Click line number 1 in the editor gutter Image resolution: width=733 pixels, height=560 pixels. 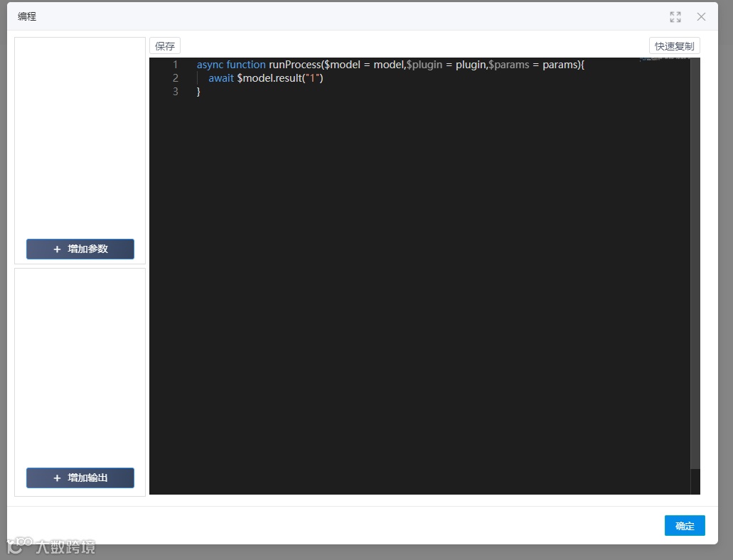[x=176, y=65]
